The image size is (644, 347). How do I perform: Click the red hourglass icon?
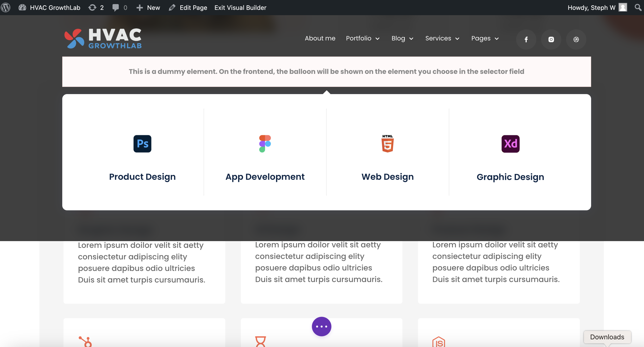(261, 341)
